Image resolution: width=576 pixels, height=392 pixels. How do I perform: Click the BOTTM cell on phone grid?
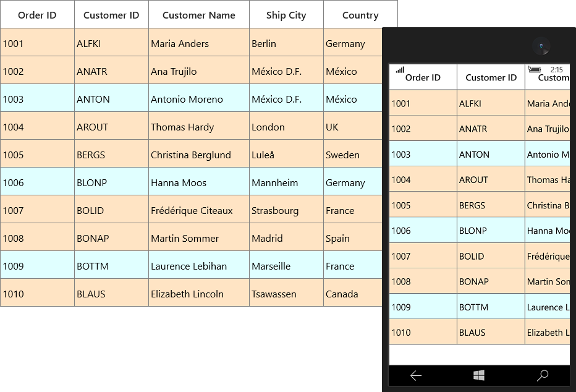point(491,307)
